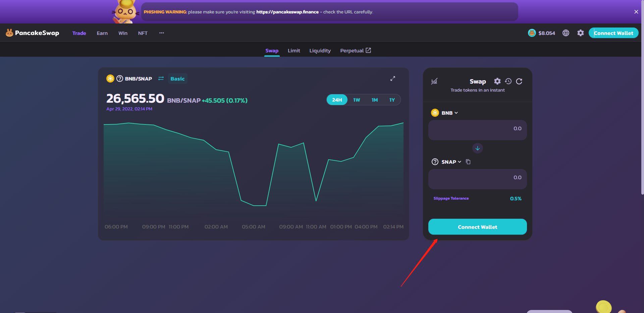Hide the chart using chart toggle icon
Viewport: 644px width, 313px height.
point(434,81)
